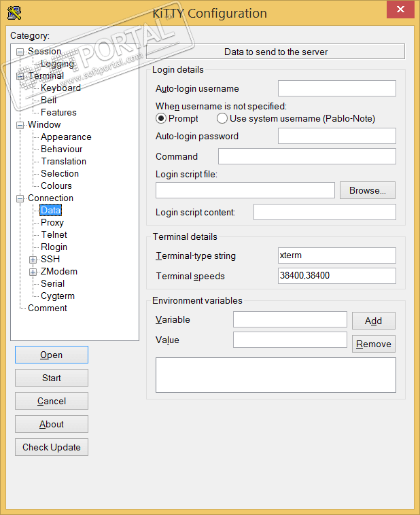Click the Login script content field
This screenshot has height=515, width=420.
pos(325,212)
